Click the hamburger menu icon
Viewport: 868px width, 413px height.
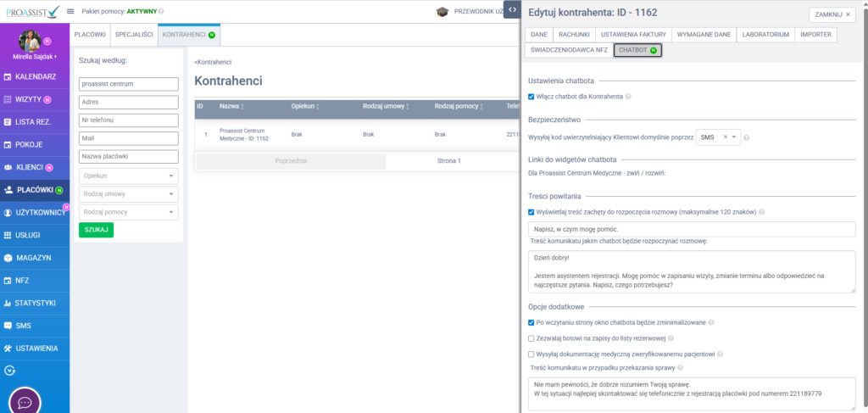click(70, 11)
